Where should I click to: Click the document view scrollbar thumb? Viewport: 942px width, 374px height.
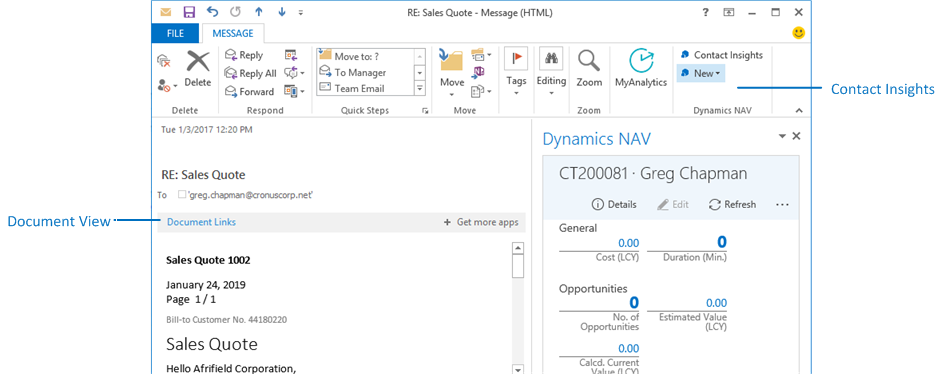pos(518,266)
